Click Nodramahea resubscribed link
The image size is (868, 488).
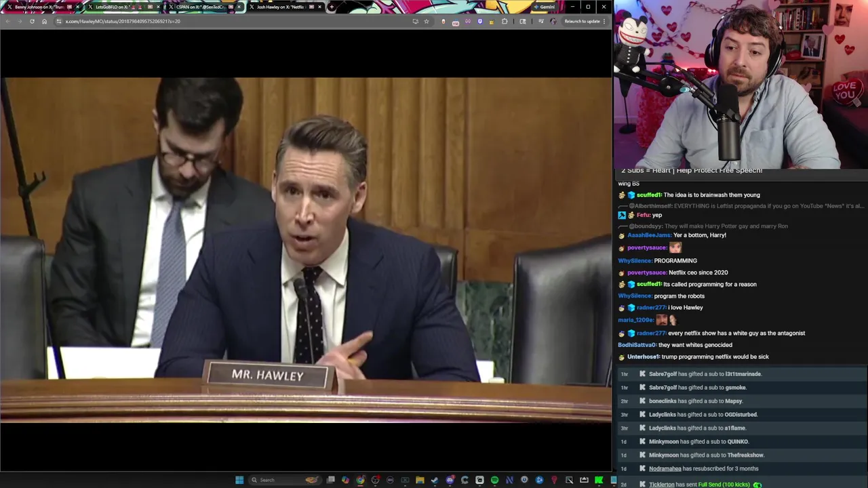coord(665,469)
